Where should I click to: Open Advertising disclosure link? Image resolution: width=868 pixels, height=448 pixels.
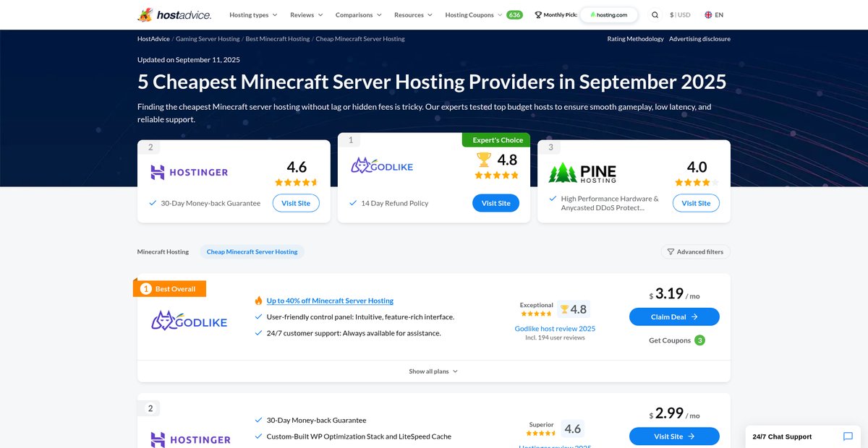click(x=699, y=39)
